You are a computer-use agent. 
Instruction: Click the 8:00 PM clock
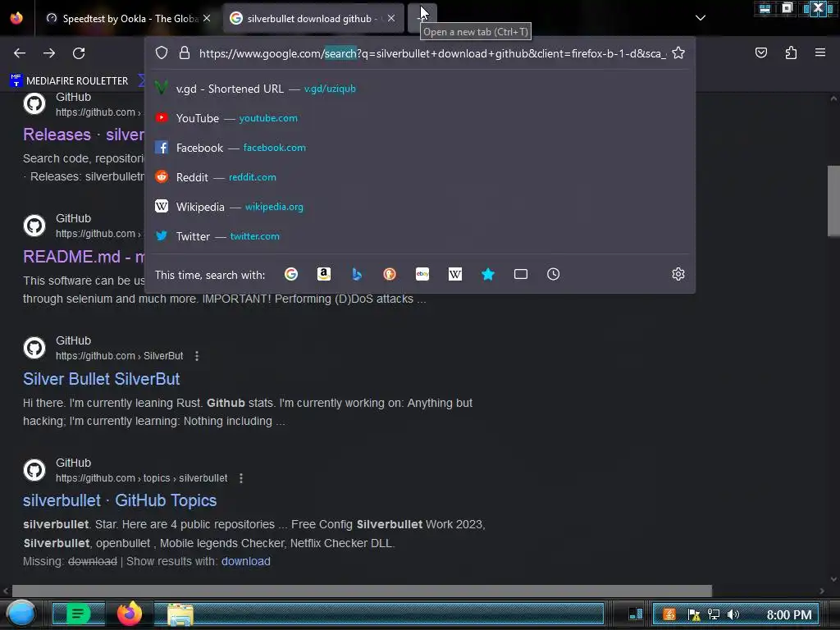pyautogui.click(x=788, y=615)
